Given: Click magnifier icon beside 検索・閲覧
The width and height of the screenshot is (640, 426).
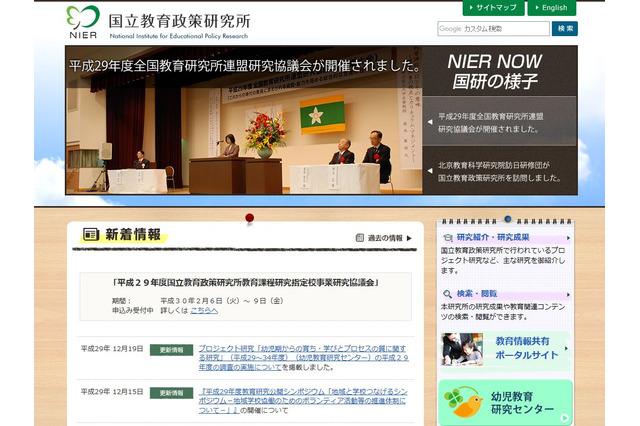Looking at the screenshot, I should point(447,294).
